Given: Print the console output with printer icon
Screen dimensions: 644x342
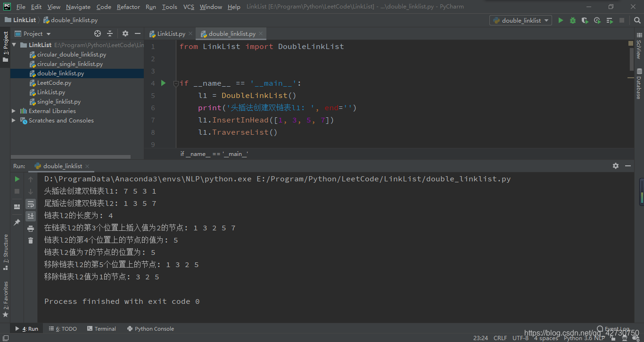Looking at the screenshot, I should [x=31, y=228].
